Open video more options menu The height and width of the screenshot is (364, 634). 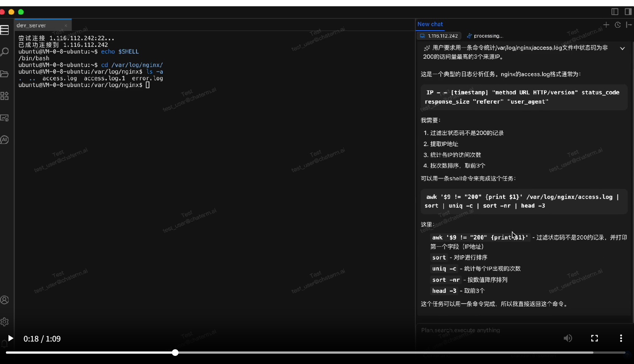pyautogui.click(x=621, y=338)
